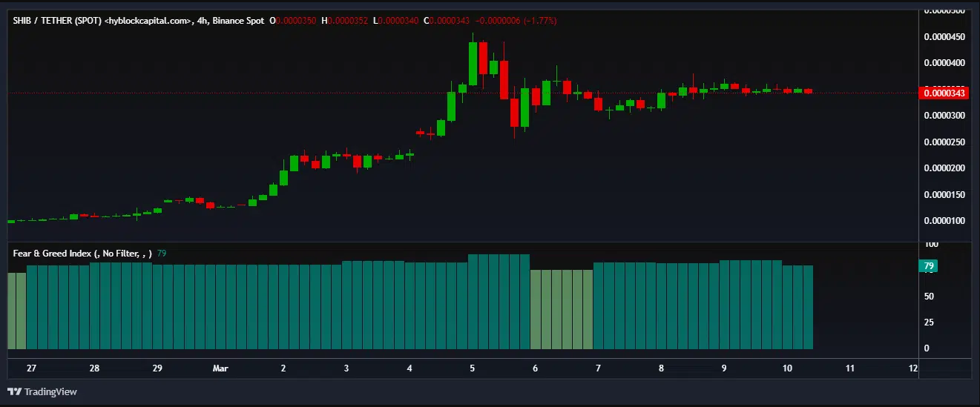Click the 7 date label on the time axis
The height and width of the screenshot is (407, 980).
(598, 368)
